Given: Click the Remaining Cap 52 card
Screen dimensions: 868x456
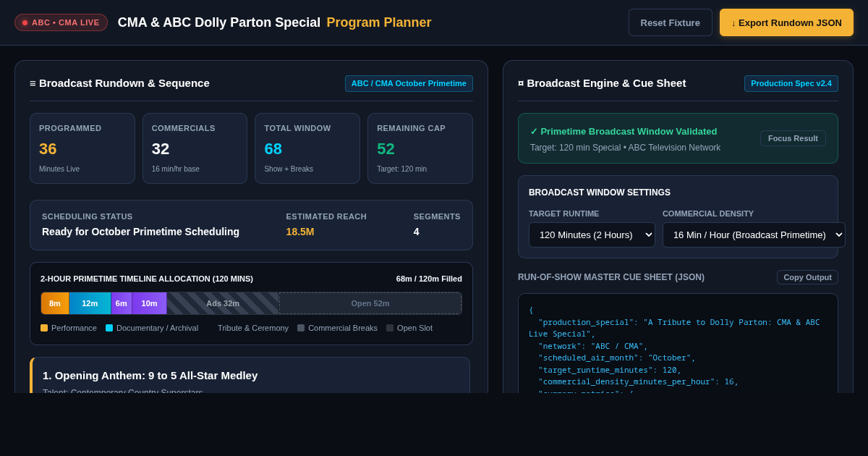Looking at the screenshot, I should tap(420, 148).
